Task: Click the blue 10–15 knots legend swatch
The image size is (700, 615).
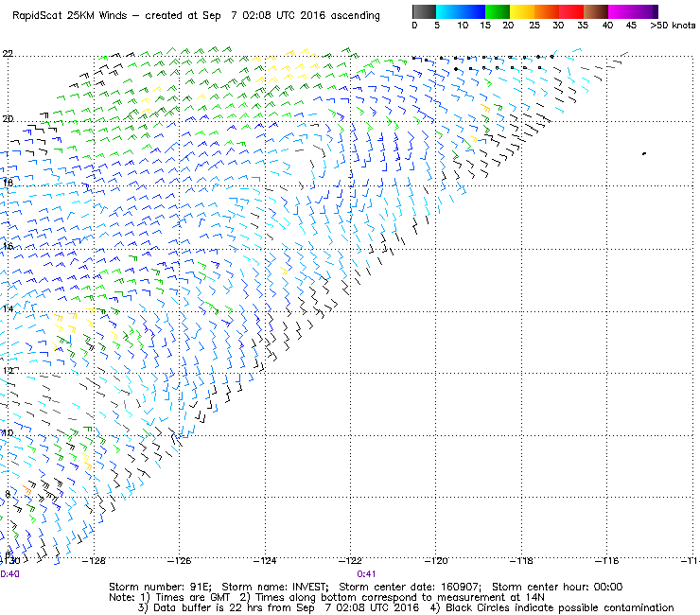Action: 472,11
